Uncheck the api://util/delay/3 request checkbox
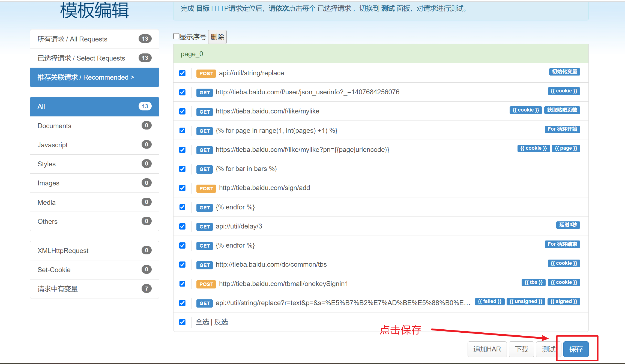This screenshot has width=625, height=364. (x=182, y=226)
